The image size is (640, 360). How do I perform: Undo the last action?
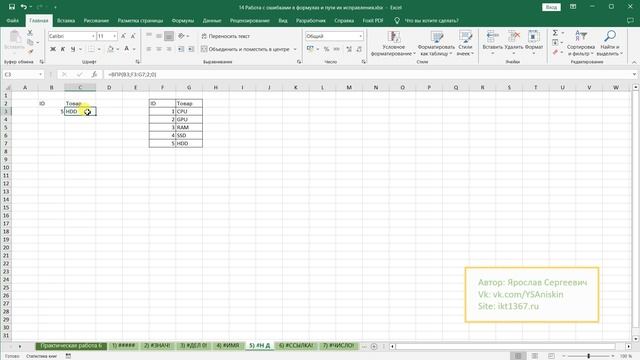[24, 7]
